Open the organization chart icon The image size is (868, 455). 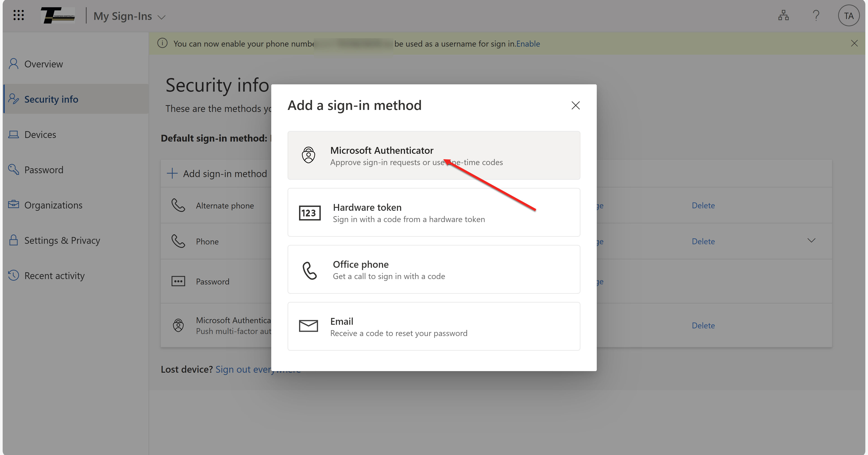[x=783, y=16]
